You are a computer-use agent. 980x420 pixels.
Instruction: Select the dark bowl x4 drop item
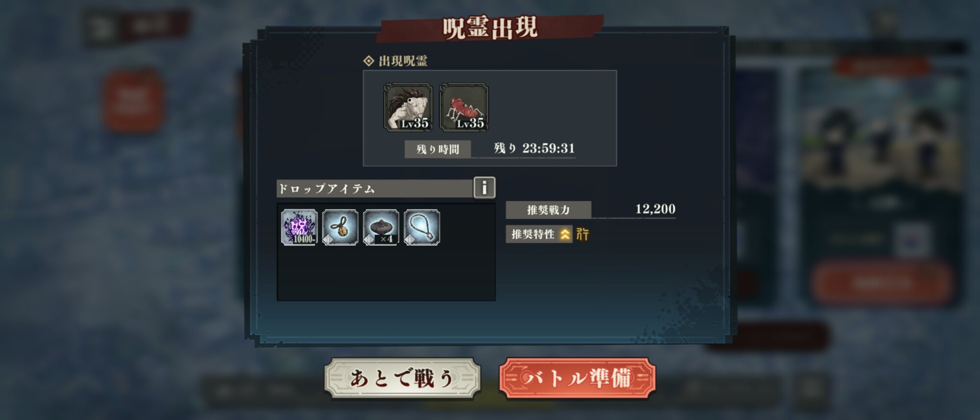[x=381, y=227]
